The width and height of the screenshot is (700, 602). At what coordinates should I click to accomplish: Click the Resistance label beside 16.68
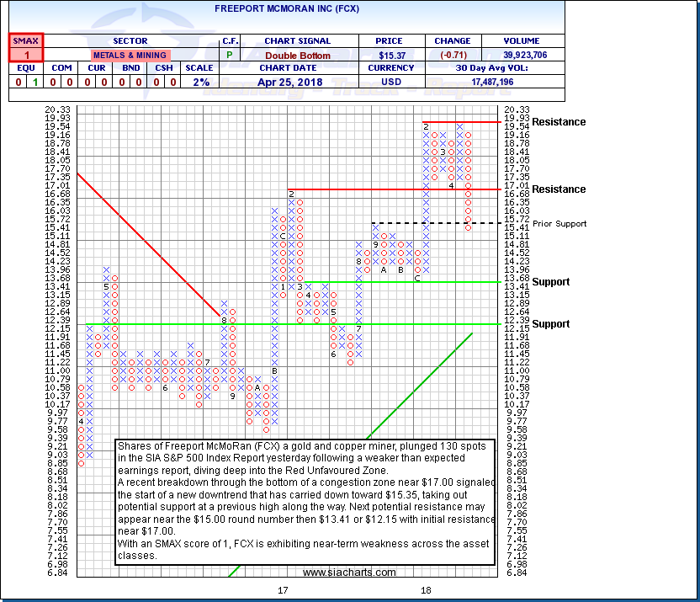[x=559, y=189]
